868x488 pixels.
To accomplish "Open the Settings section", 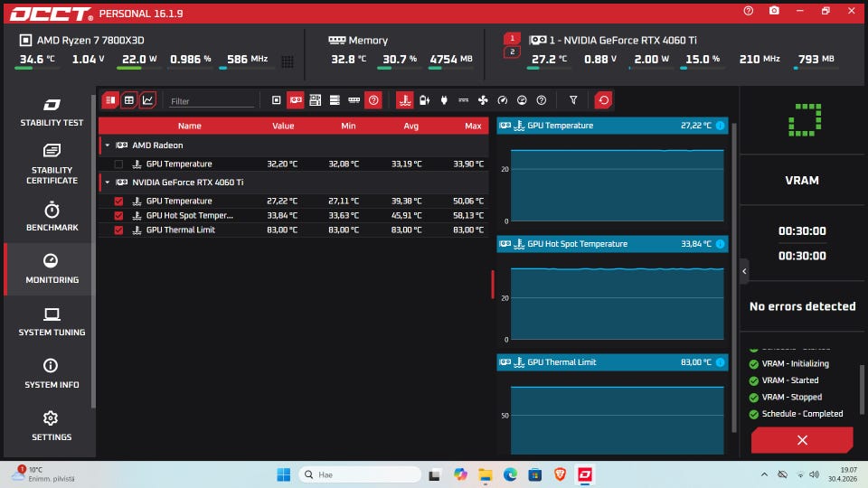I will click(x=52, y=426).
